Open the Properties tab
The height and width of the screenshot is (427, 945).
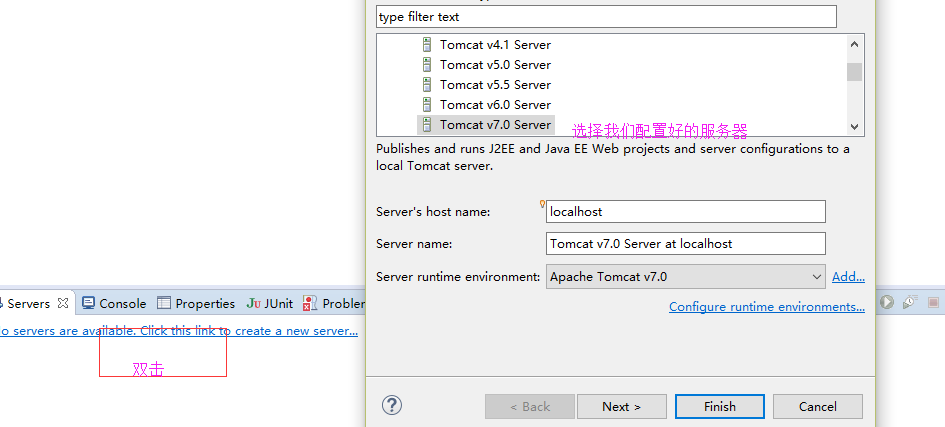[196, 304]
